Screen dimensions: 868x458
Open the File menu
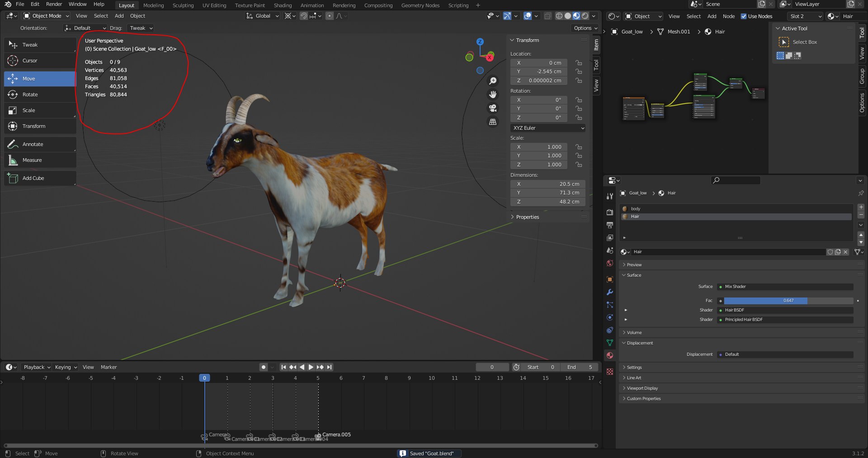20,5
